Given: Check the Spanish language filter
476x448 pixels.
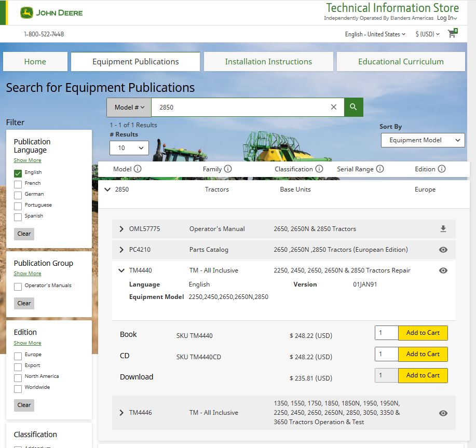Looking at the screenshot, I should 18,217.
